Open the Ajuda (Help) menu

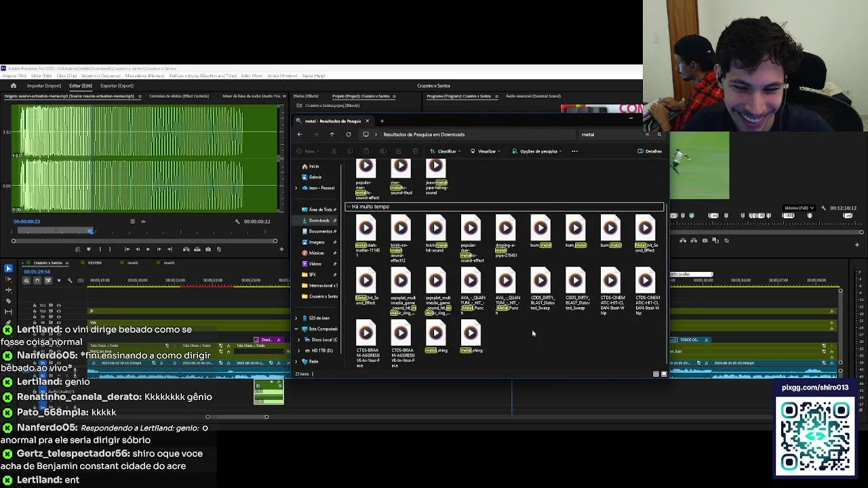pos(313,75)
